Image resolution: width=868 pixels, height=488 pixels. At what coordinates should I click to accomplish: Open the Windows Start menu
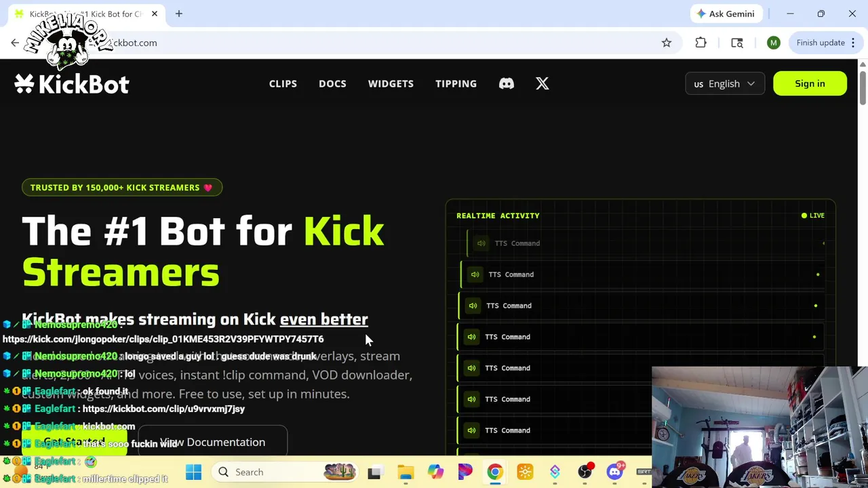tap(193, 472)
